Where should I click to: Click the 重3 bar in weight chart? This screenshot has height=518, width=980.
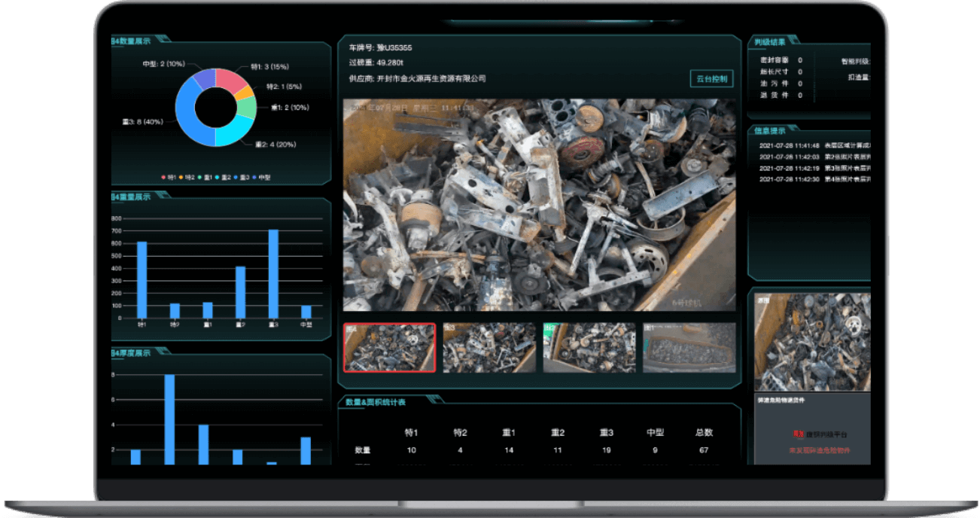[273, 274]
